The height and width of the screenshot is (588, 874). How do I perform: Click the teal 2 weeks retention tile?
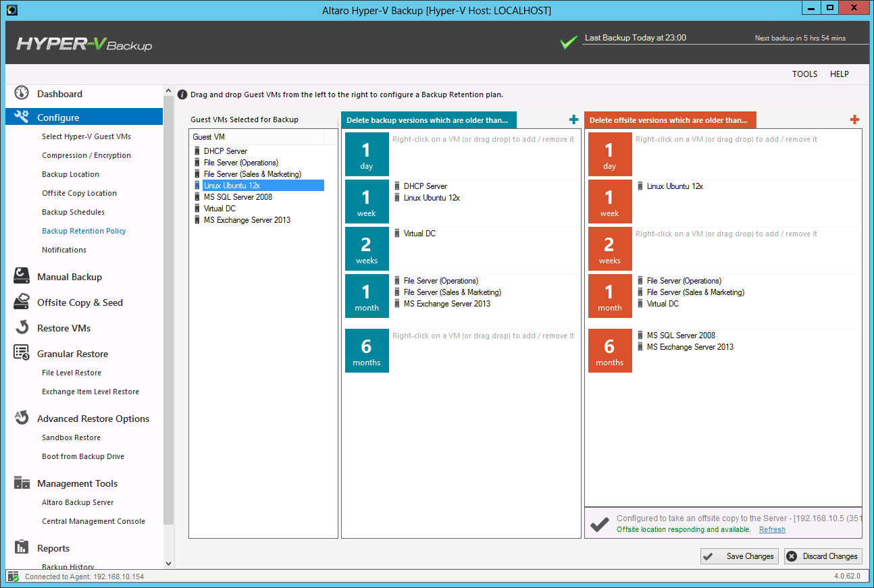pyautogui.click(x=367, y=248)
